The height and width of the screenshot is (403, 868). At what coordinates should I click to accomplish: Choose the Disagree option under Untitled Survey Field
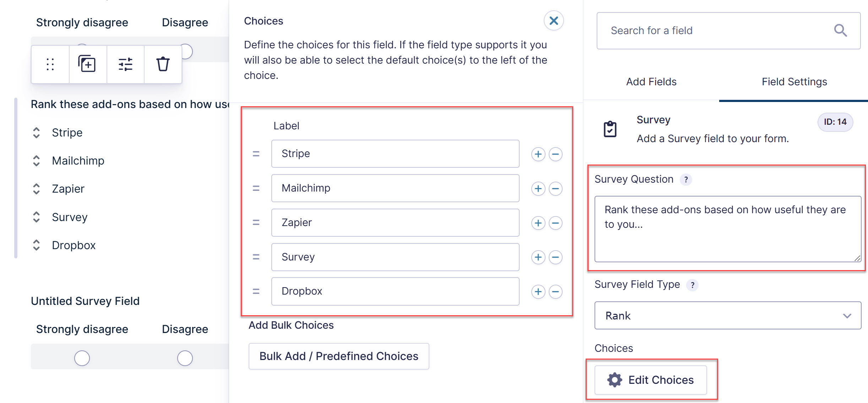(x=185, y=358)
